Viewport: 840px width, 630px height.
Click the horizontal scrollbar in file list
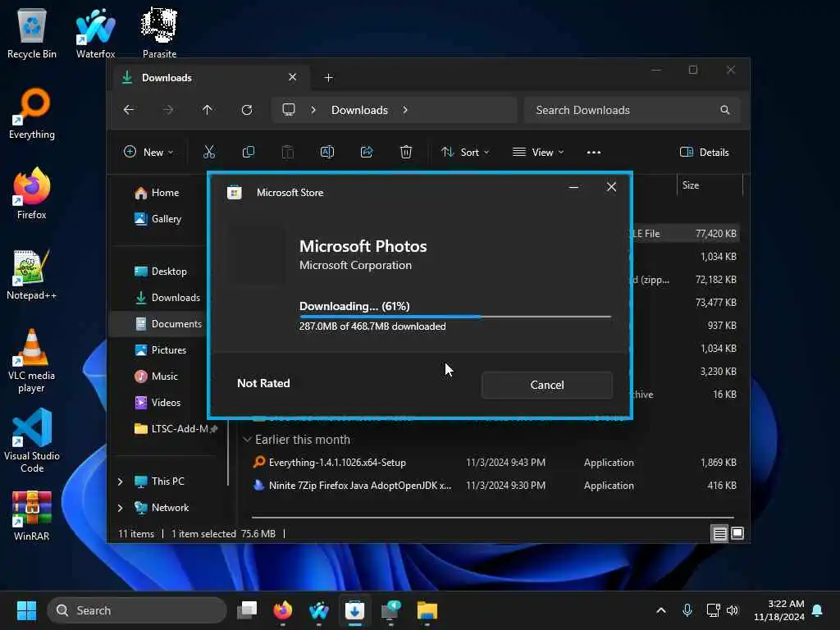[x=492, y=518]
